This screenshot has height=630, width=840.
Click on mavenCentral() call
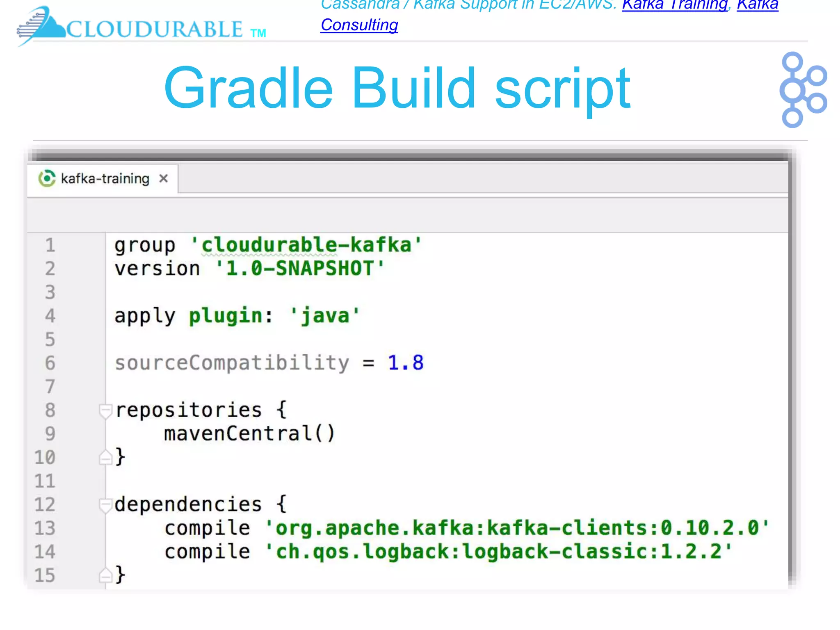249,434
